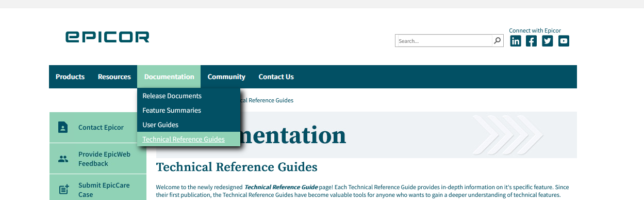Select Release Documents from the dropdown
The height and width of the screenshot is (200, 644).
(x=189, y=96)
